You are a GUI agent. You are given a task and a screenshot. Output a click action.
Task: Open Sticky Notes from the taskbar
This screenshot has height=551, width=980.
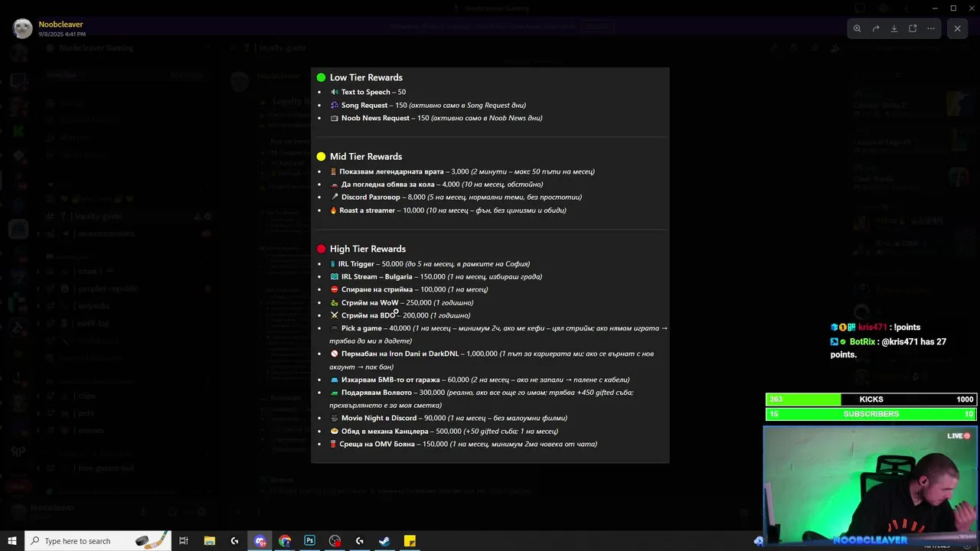pyautogui.click(x=410, y=541)
